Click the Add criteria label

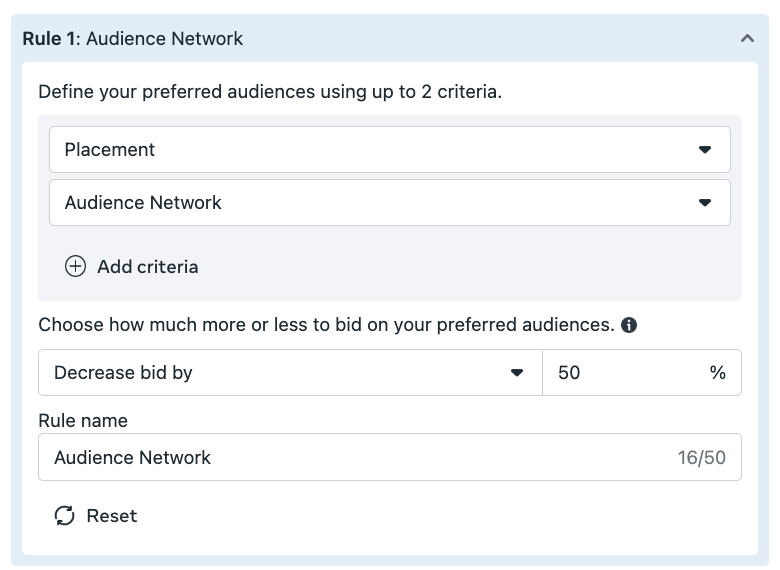point(148,267)
